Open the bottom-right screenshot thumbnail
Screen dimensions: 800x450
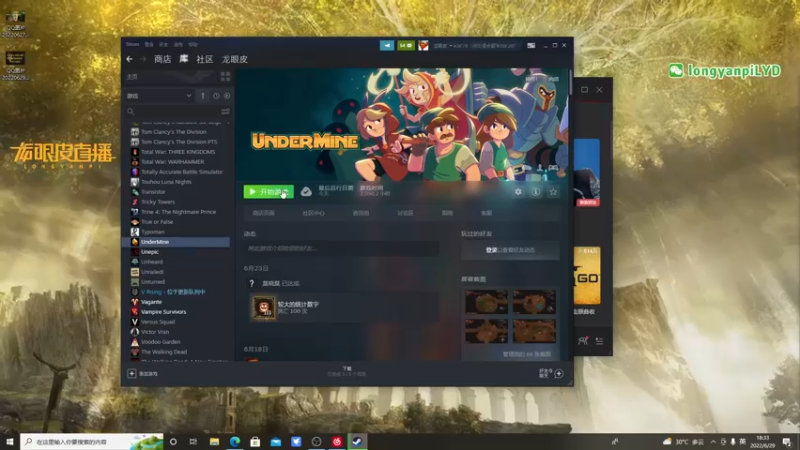534,331
